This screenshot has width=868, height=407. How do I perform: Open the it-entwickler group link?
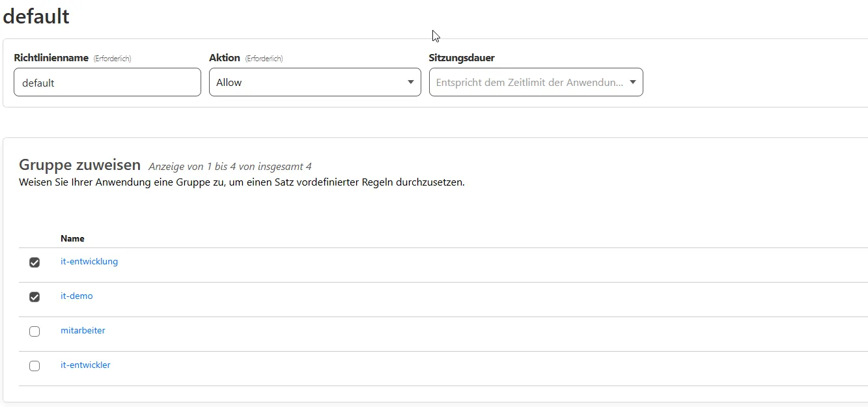(85, 365)
